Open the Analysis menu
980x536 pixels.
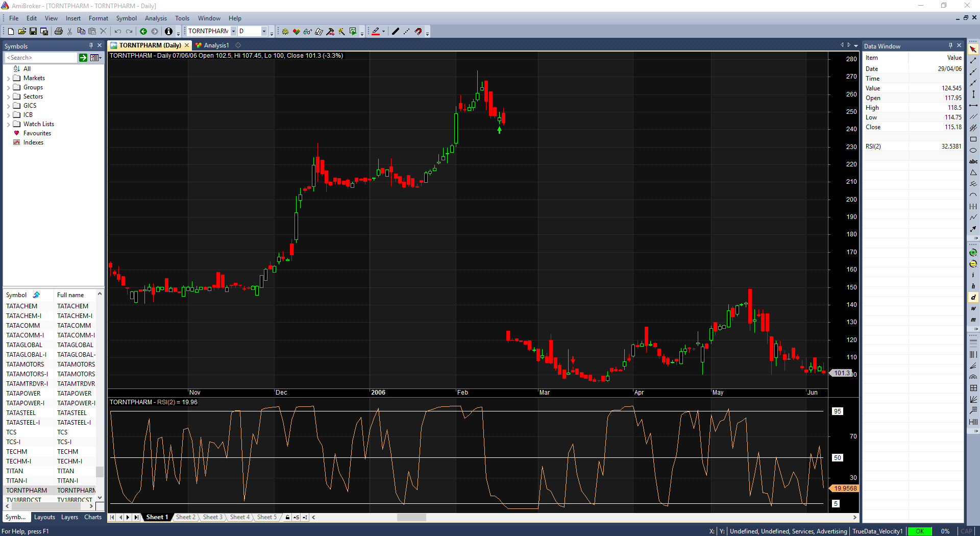click(x=156, y=18)
